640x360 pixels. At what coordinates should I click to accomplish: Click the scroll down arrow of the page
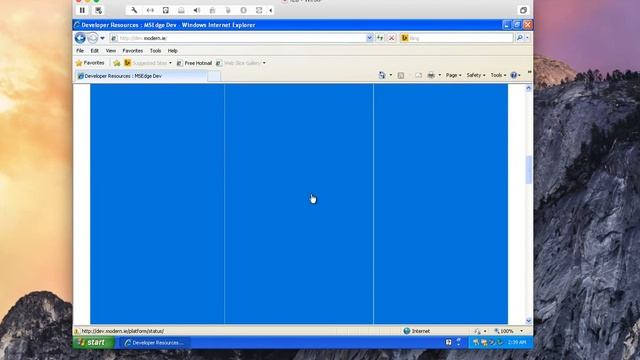pyautogui.click(x=529, y=321)
